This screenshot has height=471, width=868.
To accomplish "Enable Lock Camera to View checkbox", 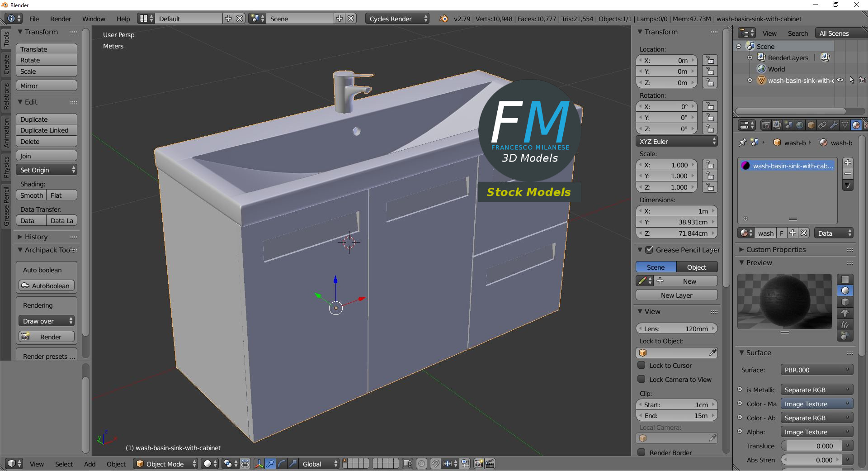I will 641,379.
